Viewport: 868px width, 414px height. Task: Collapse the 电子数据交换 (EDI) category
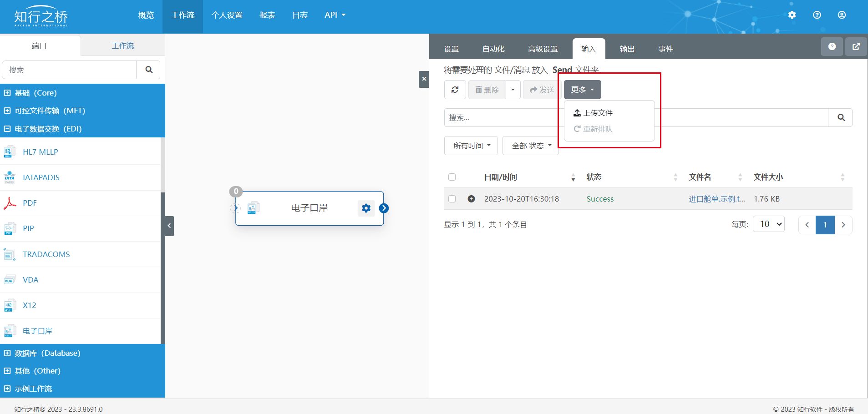click(x=7, y=129)
